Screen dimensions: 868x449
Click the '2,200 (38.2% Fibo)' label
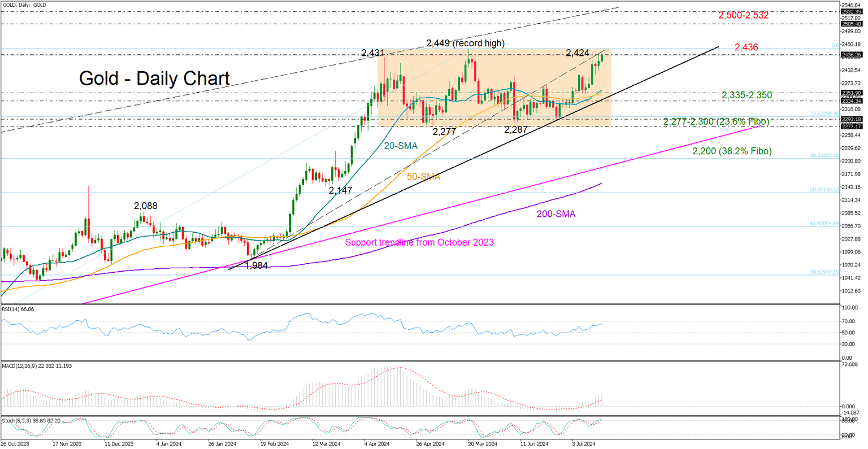pos(731,151)
